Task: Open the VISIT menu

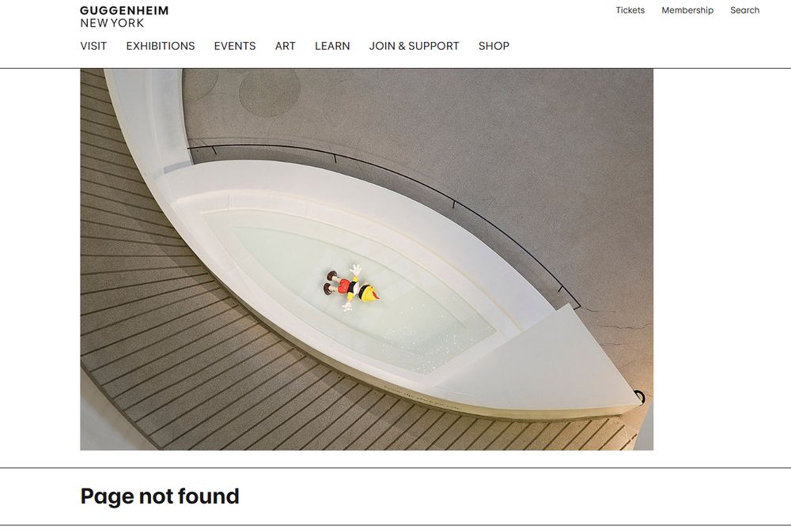Action: point(93,46)
